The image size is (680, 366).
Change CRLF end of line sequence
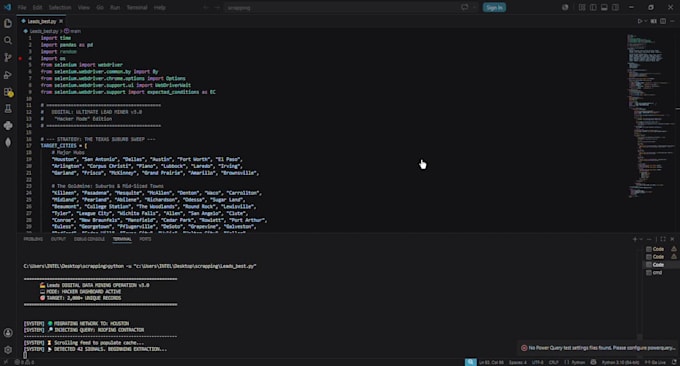(554, 362)
